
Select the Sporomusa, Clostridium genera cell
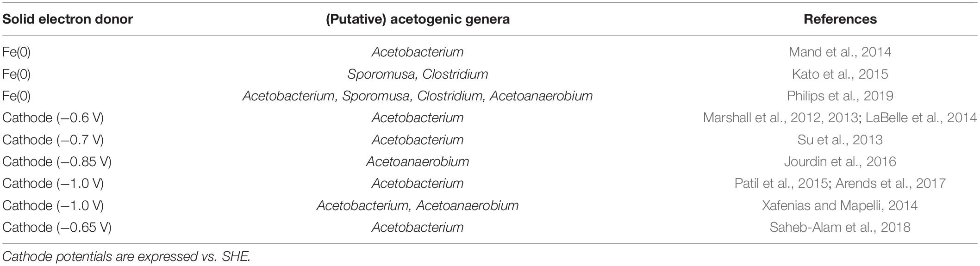pos(418,74)
